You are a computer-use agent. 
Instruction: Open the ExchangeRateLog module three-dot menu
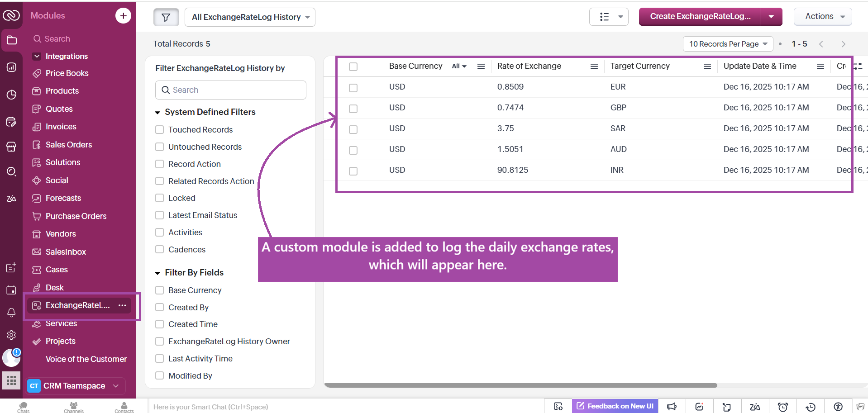click(x=122, y=305)
